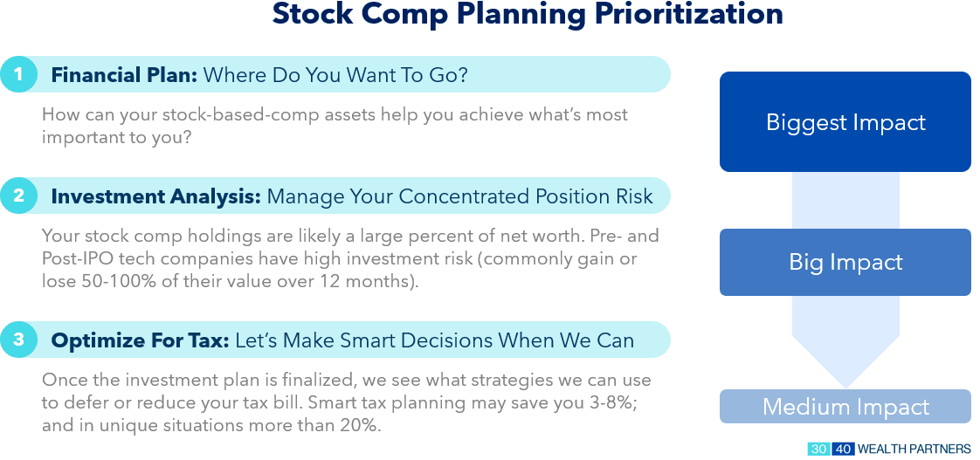Select the Biggest Impact box
The width and height of the screenshot is (980, 460).
point(845,122)
